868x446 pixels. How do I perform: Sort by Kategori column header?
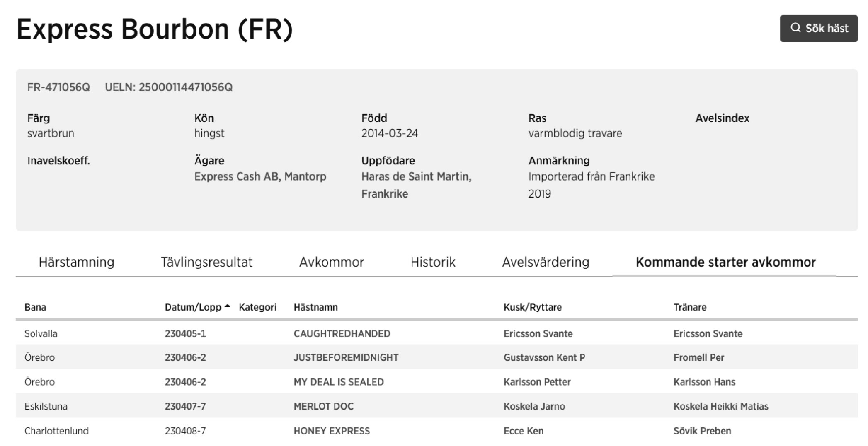(257, 307)
